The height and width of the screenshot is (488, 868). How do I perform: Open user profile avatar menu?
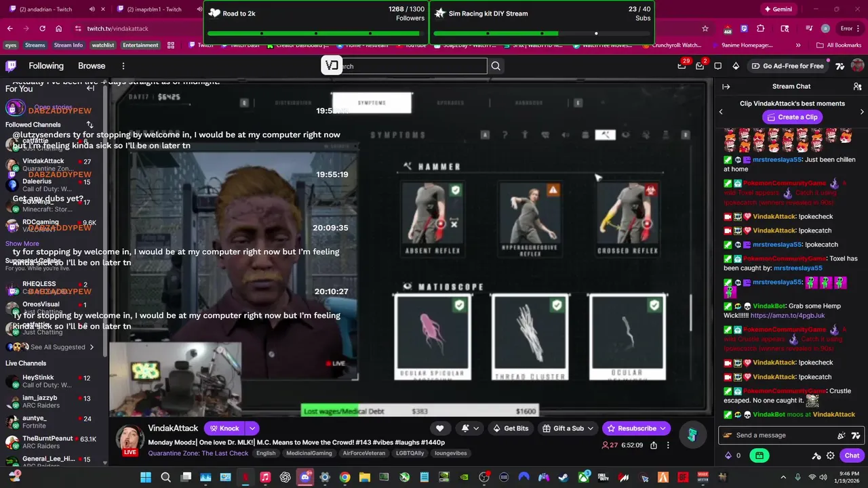[x=857, y=66]
